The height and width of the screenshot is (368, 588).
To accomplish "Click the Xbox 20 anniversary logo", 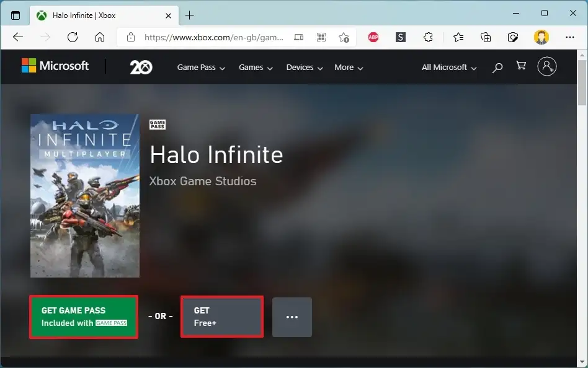I will point(141,68).
